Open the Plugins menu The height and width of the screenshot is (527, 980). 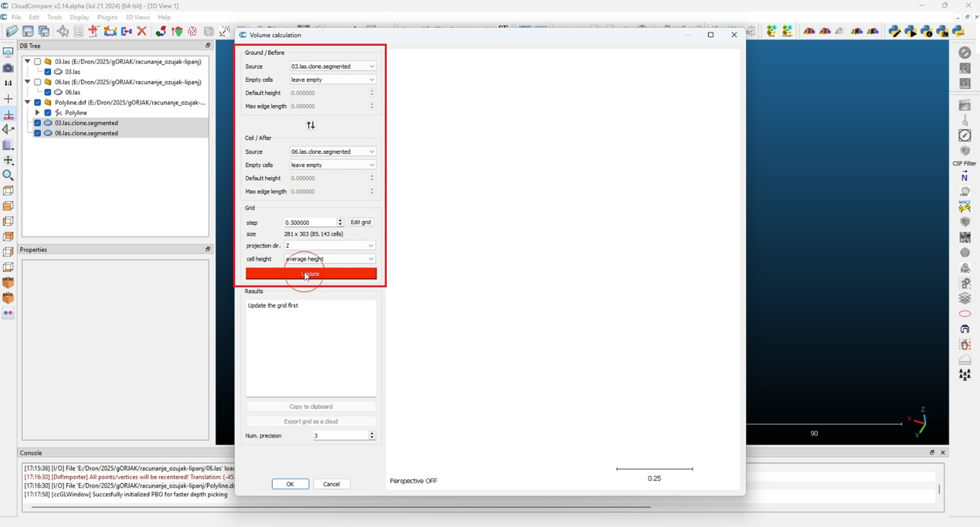[107, 17]
